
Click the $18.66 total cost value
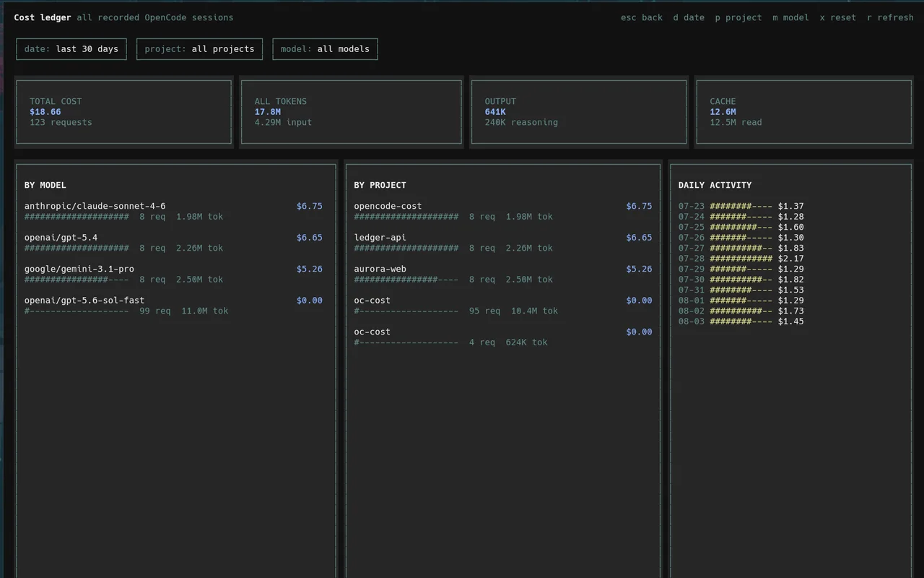coord(45,112)
